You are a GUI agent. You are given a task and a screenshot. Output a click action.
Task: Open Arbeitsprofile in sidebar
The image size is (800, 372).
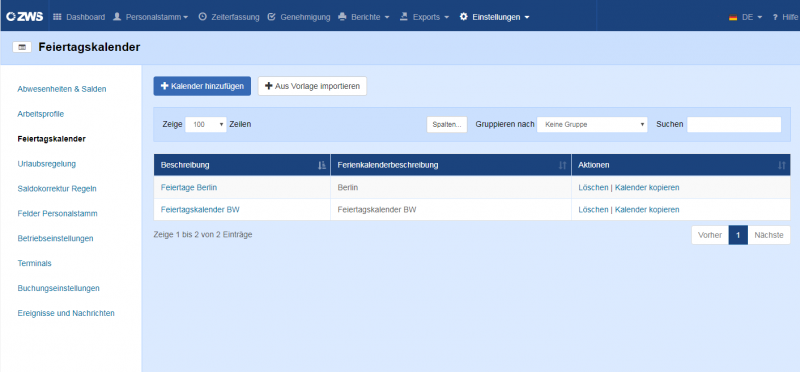41,114
